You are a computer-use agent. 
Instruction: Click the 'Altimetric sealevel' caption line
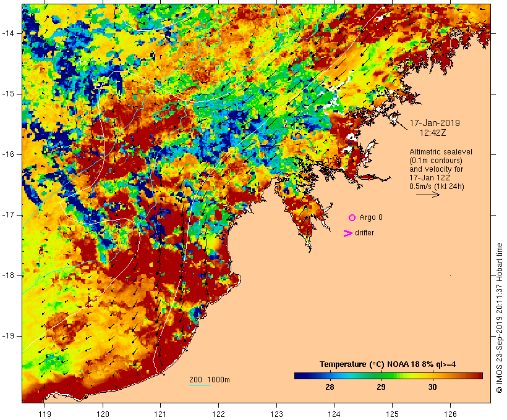[441, 152]
